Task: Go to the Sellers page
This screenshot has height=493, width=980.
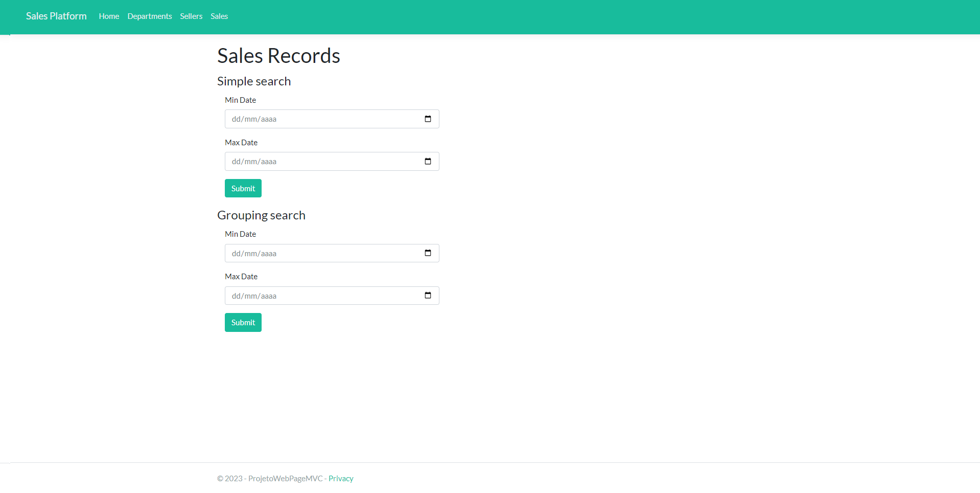Action: [191, 16]
